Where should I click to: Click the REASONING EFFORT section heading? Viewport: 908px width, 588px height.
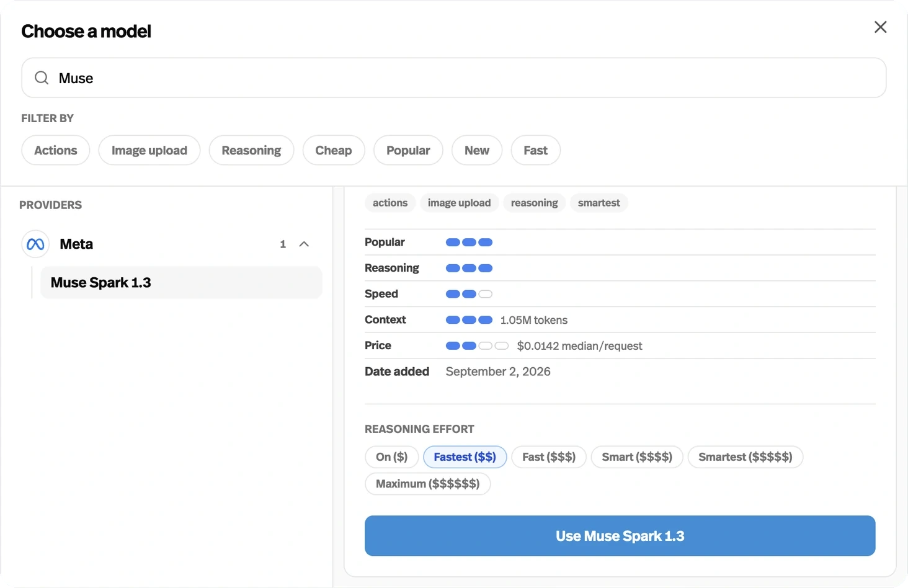[419, 429]
